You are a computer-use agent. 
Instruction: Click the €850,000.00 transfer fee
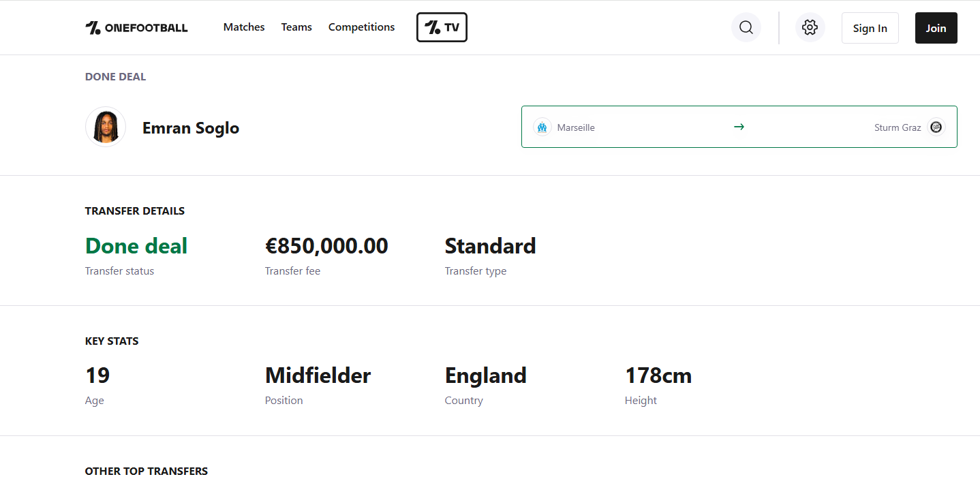326,246
